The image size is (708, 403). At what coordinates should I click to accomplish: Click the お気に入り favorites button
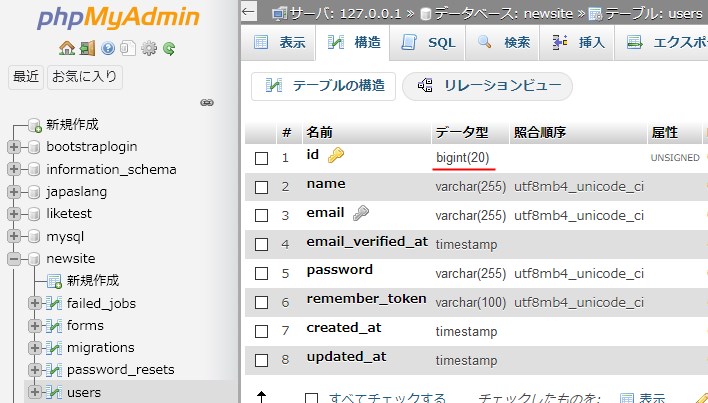[x=84, y=76]
